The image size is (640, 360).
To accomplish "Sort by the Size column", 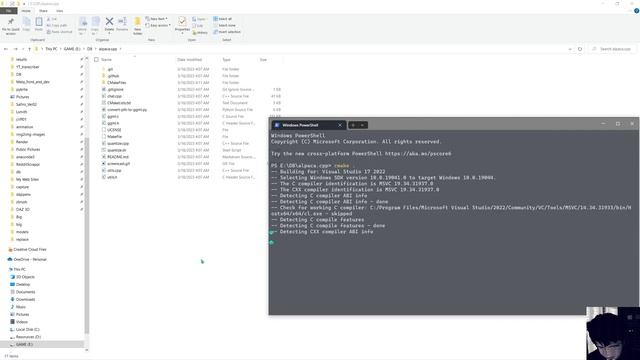I will point(263,60).
